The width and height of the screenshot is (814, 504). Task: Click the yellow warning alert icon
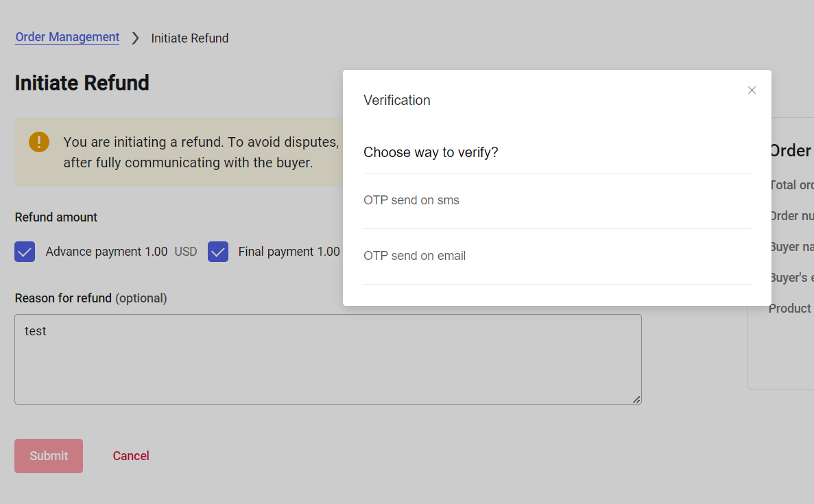[x=39, y=142]
